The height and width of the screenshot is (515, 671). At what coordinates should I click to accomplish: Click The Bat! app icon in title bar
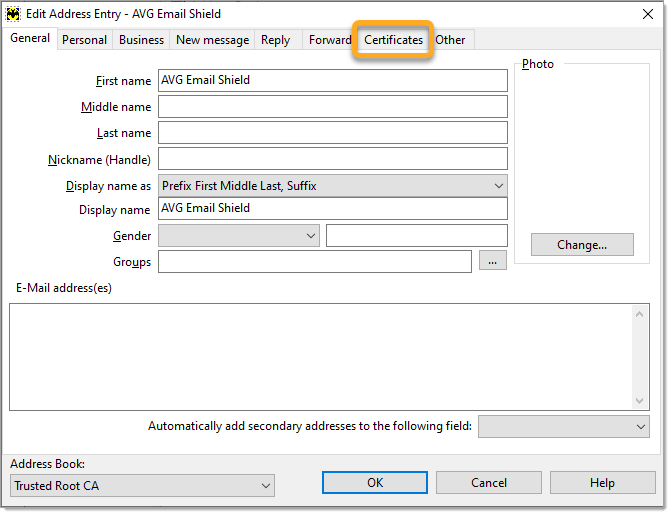pos(13,14)
